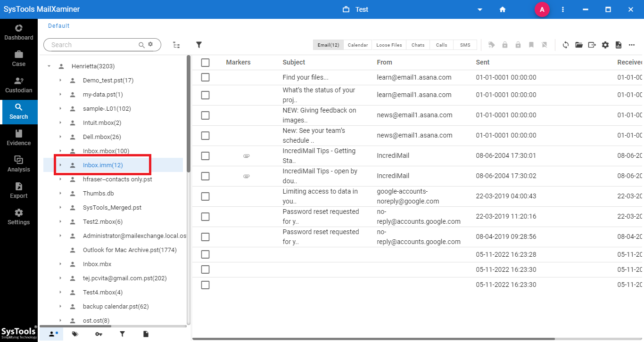
Task: Toggle the tree hierarchy view icon
Action: click(176, 45)
